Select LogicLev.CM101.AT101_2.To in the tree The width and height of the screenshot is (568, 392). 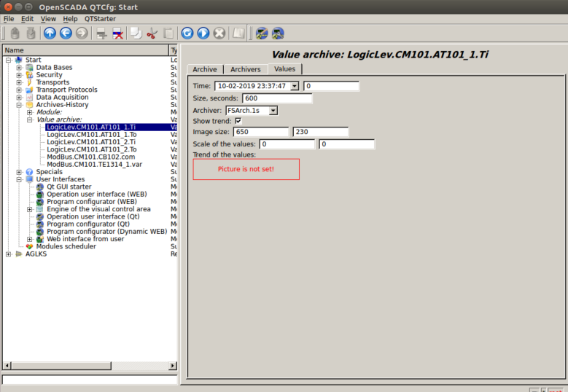[91, 149]
